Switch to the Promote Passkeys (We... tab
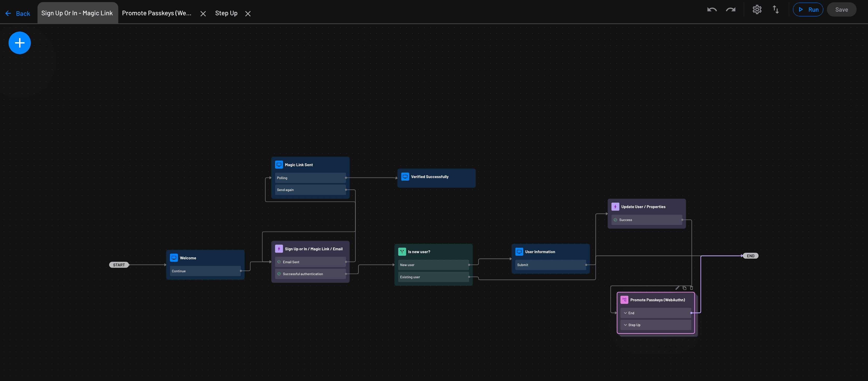868x381 pixels. 157,13
